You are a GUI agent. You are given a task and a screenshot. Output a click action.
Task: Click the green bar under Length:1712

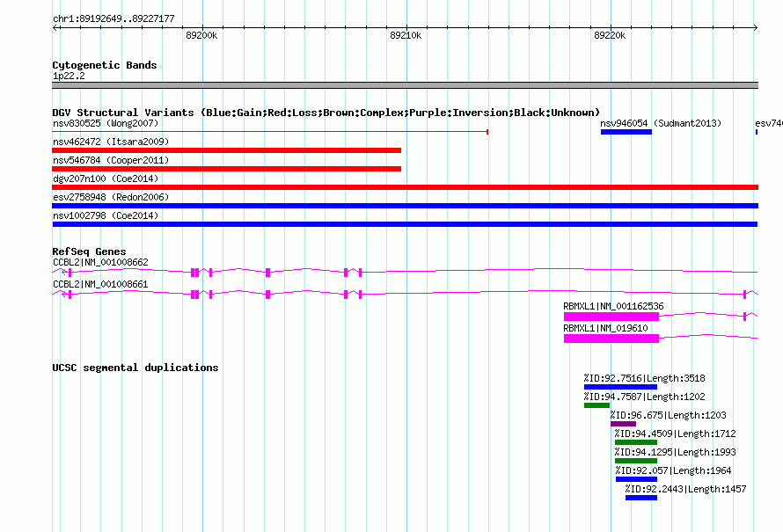click(x=636, y=442)
